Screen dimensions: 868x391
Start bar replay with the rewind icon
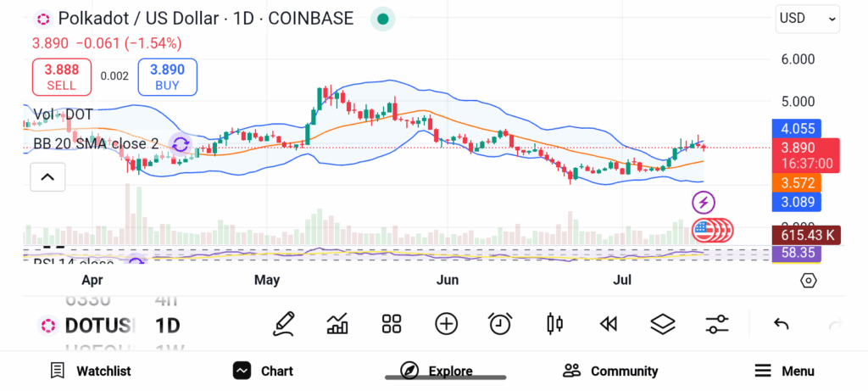click(609, 324)
